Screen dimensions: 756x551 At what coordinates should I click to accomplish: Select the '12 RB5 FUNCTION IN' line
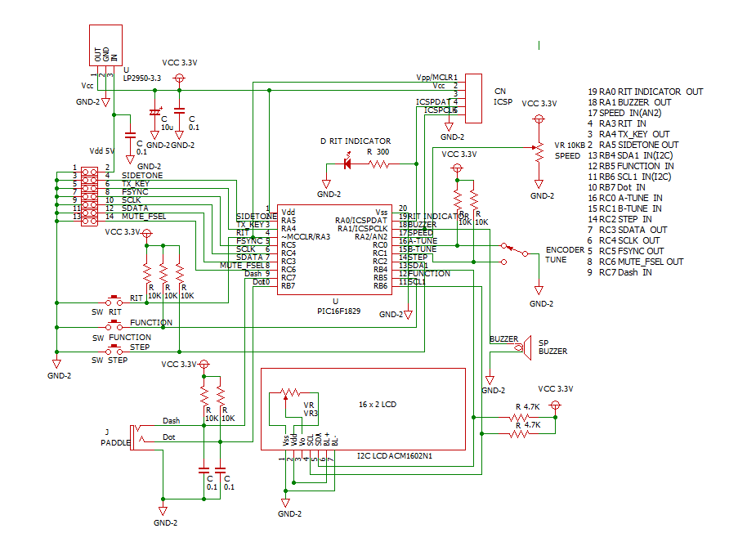[631, 166]
